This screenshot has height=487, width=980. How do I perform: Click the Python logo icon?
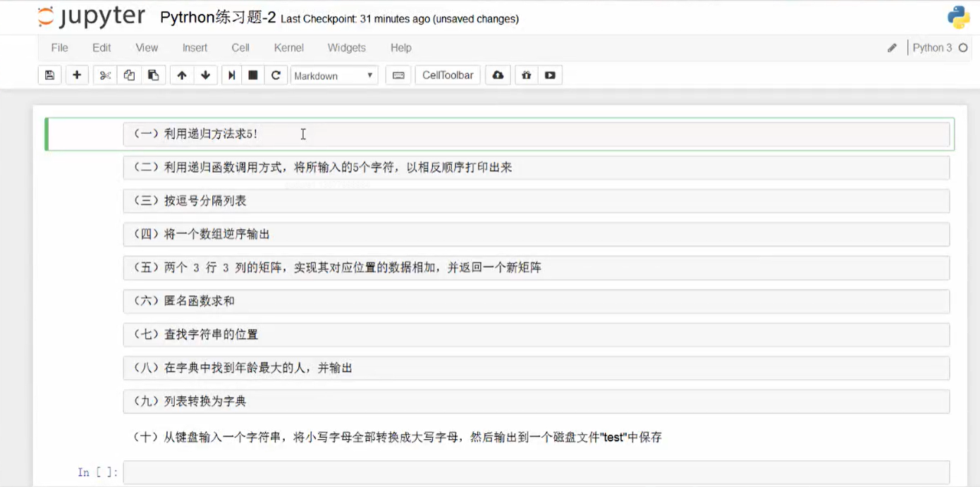958,17
